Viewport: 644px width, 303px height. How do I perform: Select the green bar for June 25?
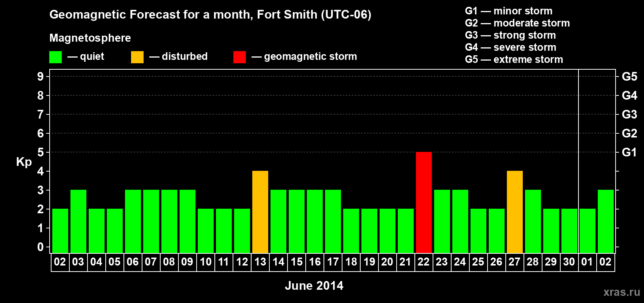[478, 231]
